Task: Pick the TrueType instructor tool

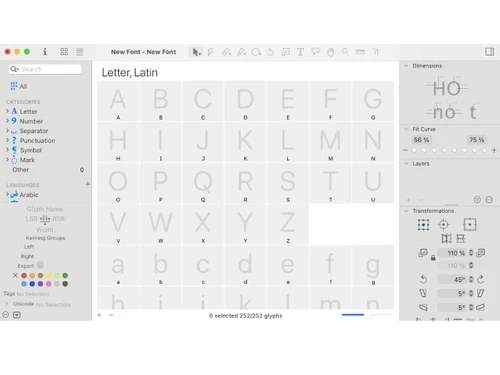Action: (376, 52)
